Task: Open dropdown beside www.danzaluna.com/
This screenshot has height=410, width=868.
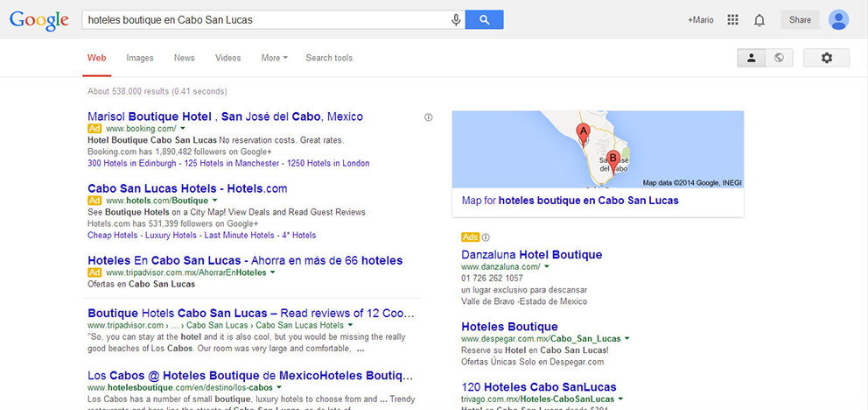Action: [x=547, y=266]
